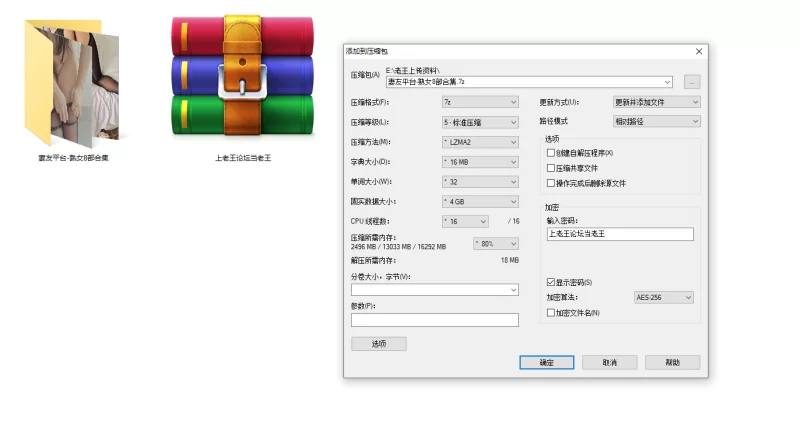Viewport: 800px width, 422px height.
Task: Click the 2496 MB / 13033 MB memory text
Action: click(398, 247)
